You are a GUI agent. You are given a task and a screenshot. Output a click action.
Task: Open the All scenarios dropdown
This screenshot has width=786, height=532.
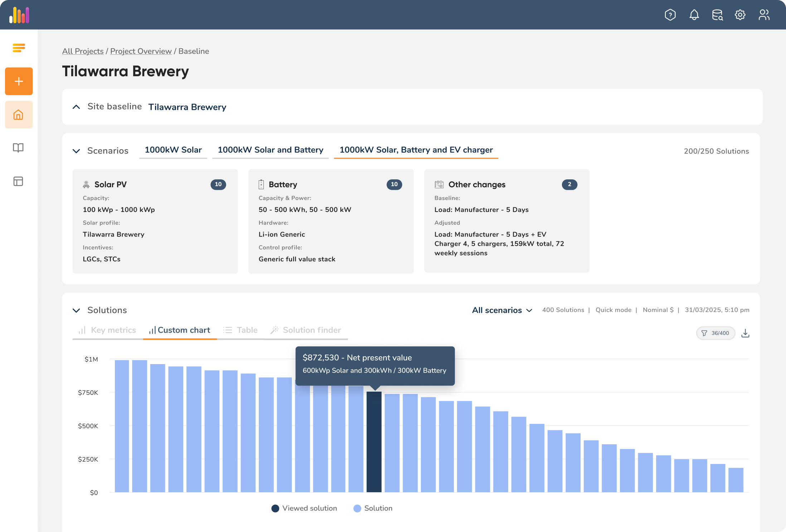502,310
